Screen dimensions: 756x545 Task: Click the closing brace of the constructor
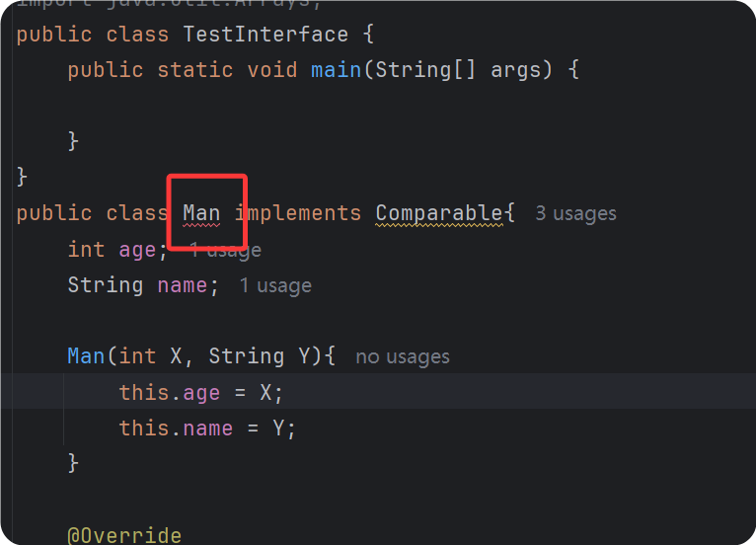(73, 462)
